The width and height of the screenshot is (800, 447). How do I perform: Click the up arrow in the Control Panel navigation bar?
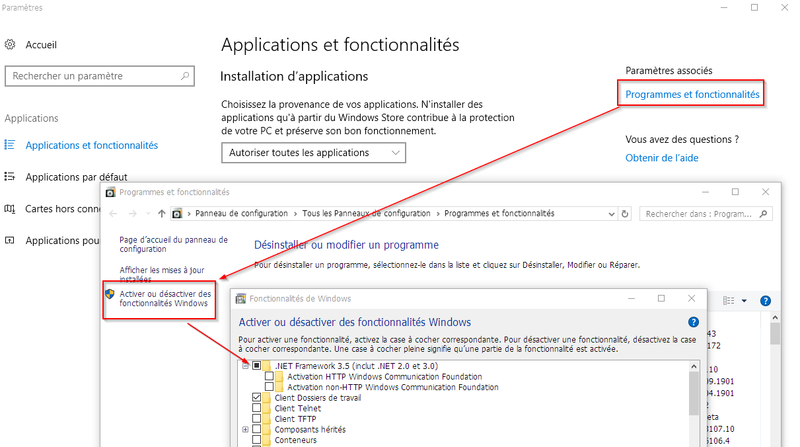click(162, 214)
